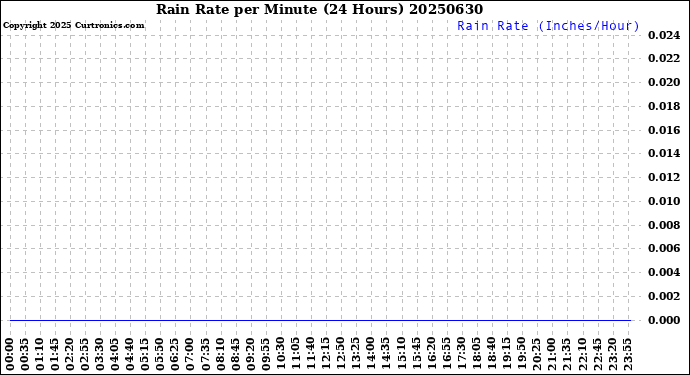Click the 18:05 time label
This screenshot has width=690, height=375.
(477, 355)
